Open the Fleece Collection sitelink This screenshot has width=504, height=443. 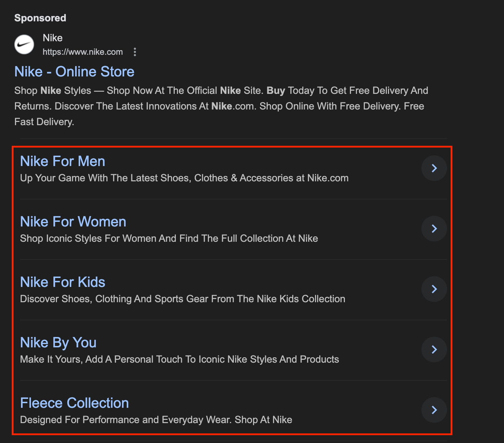74,403
